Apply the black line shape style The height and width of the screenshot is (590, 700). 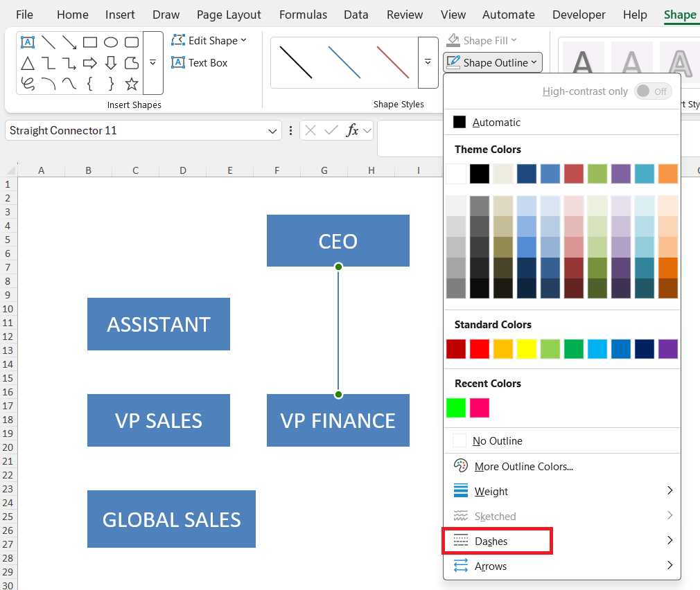click(x=295, y=62)
